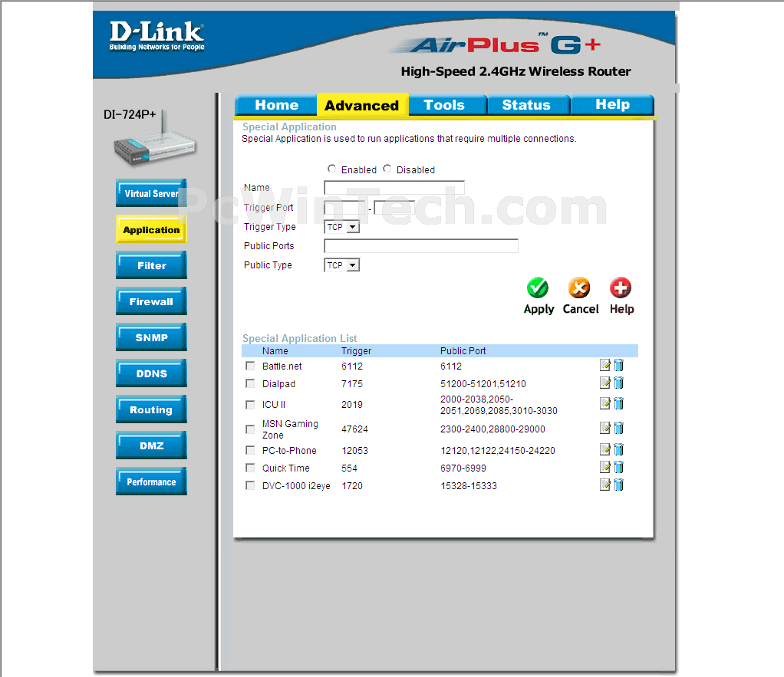The image size is (784, 677).
Task: Click the Dialpad name in list
Action: [278, 383]
